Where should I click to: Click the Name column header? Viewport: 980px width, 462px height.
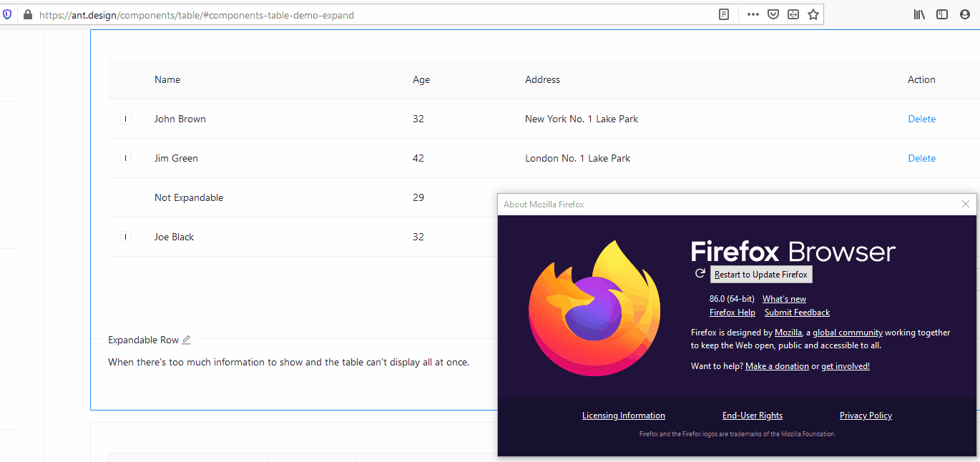tap(167, 79)
